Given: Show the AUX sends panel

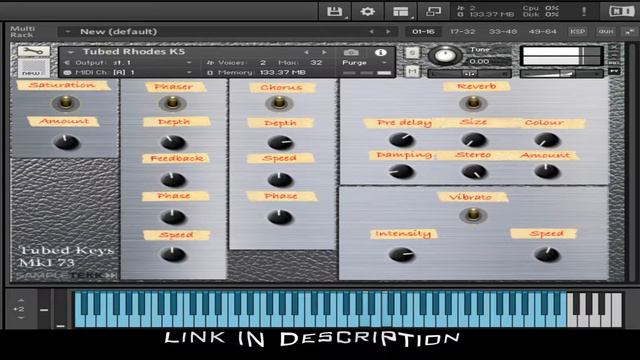Looking at the screenshot, I should (605, 32).
